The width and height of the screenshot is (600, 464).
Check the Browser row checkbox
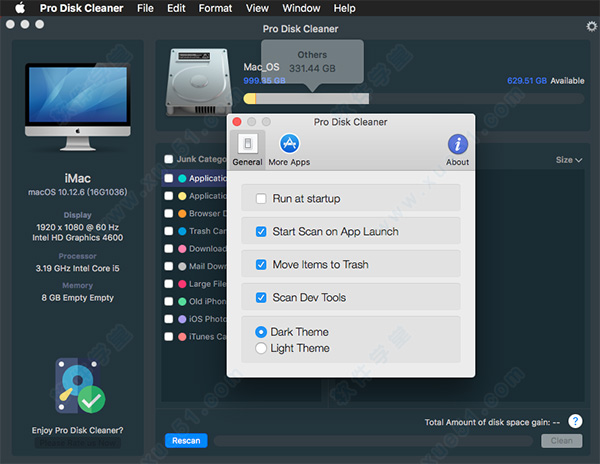(x=168, y=213)
